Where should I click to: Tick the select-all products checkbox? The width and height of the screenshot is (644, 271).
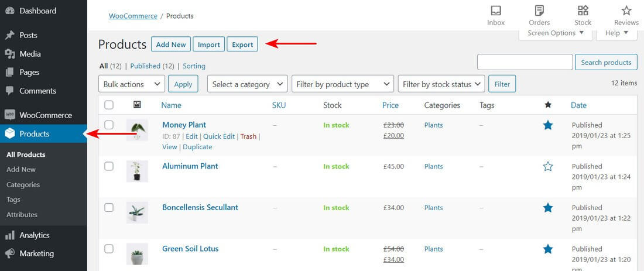[x=109, y=105]
